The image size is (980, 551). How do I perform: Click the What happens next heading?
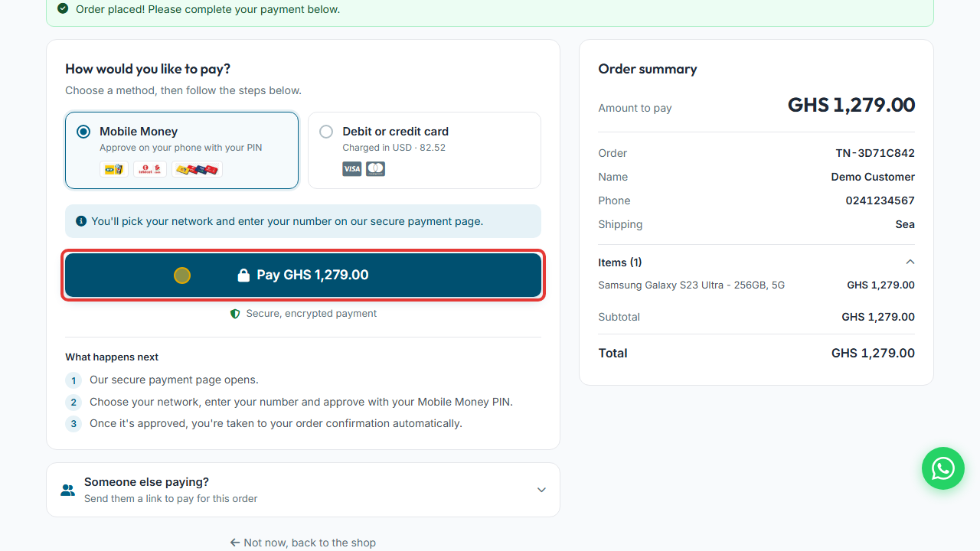click(x=112, y=357)
